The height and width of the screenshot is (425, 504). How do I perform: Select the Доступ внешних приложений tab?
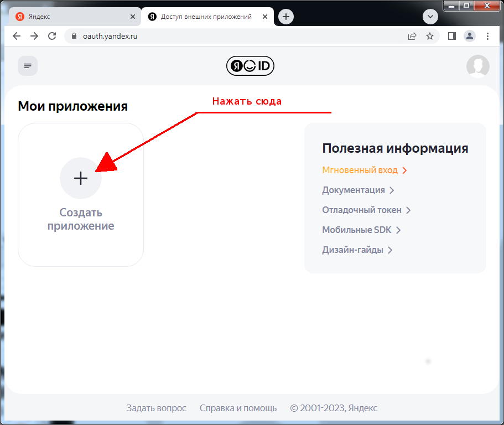coord(207,17)
